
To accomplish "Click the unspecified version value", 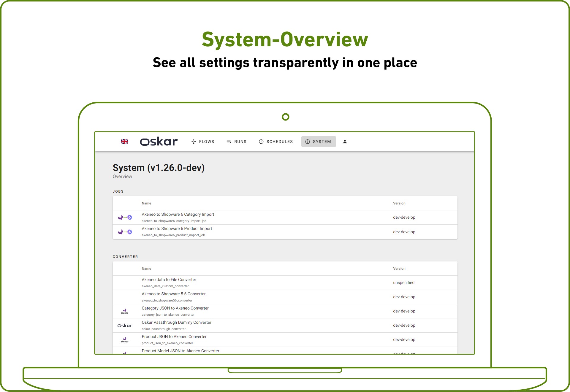I will coord(403,283).
